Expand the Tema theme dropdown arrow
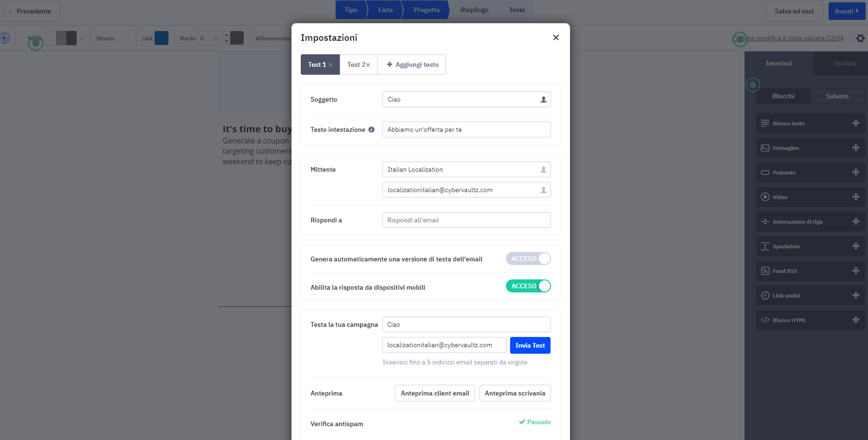Image resolution: width=868 pixels, height=440 pixels. point(82,39)
